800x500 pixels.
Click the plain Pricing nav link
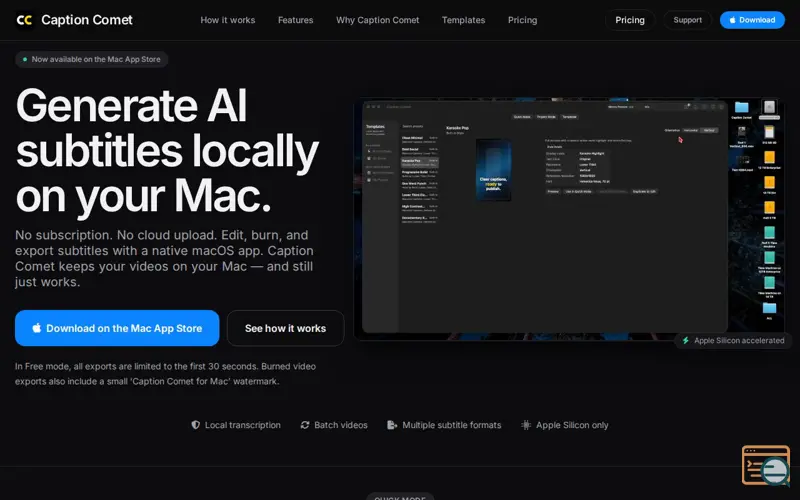[x=522, y=20]
